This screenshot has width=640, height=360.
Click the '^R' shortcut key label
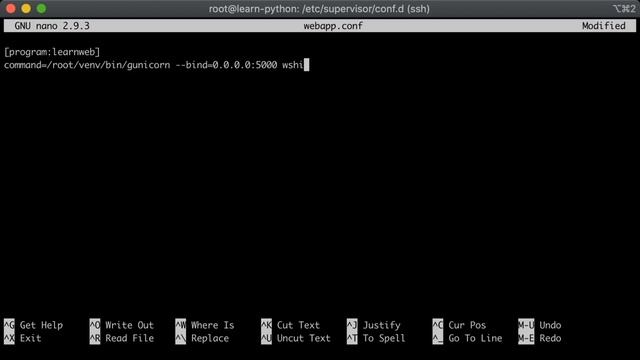tap(95, 338)
